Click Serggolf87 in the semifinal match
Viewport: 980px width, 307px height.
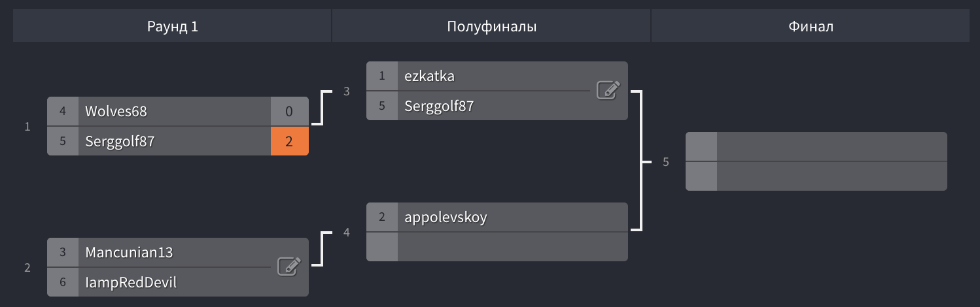438,106
